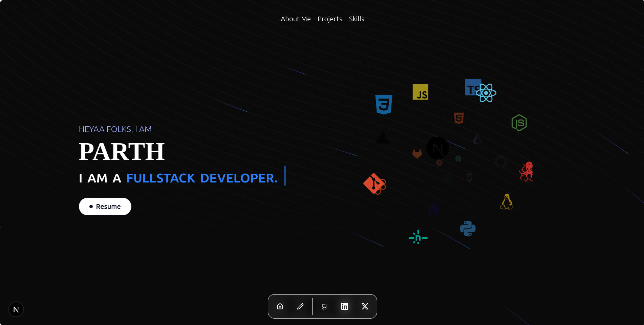The width and height of the screenshot is (644, 325).
Task: Click the PARTH name heading
Action: pos(122,151)
